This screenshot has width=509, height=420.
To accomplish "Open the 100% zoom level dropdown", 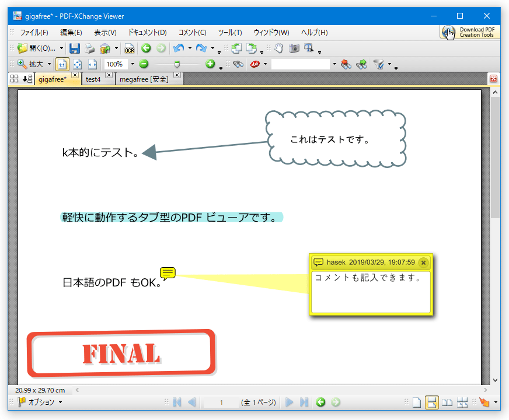I will 133,64.
